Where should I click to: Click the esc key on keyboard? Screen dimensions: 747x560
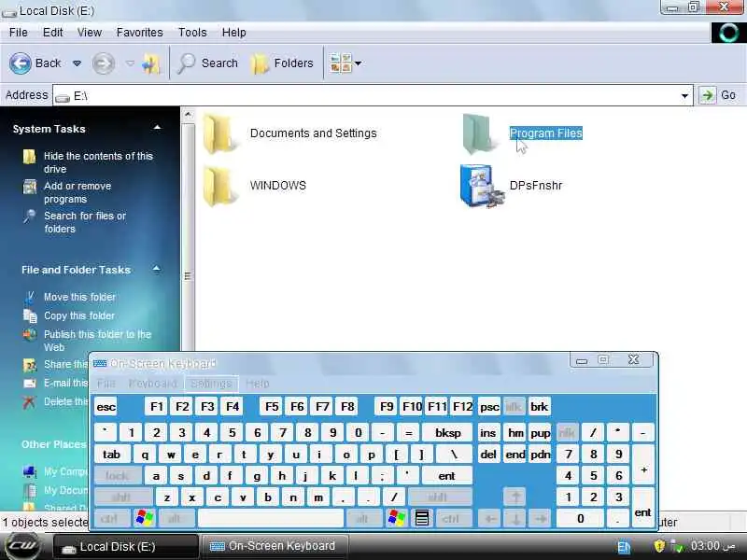coord(106,407)
